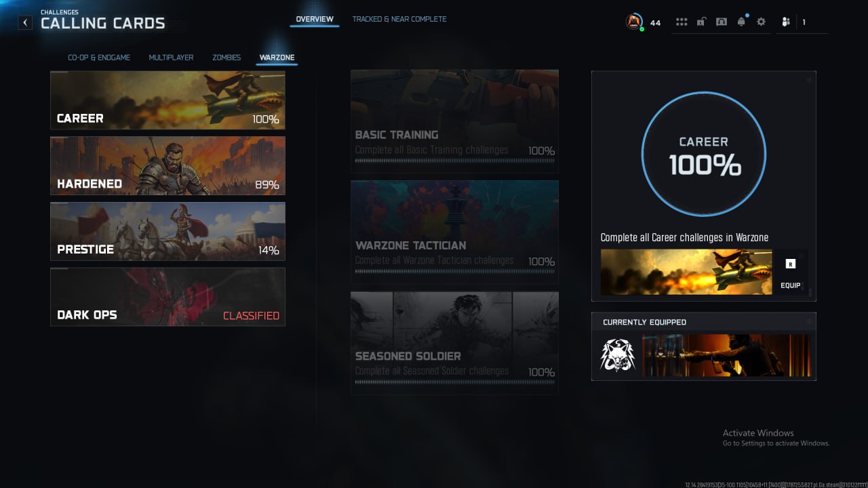Click the Hardened 89% value

[268, 184]
